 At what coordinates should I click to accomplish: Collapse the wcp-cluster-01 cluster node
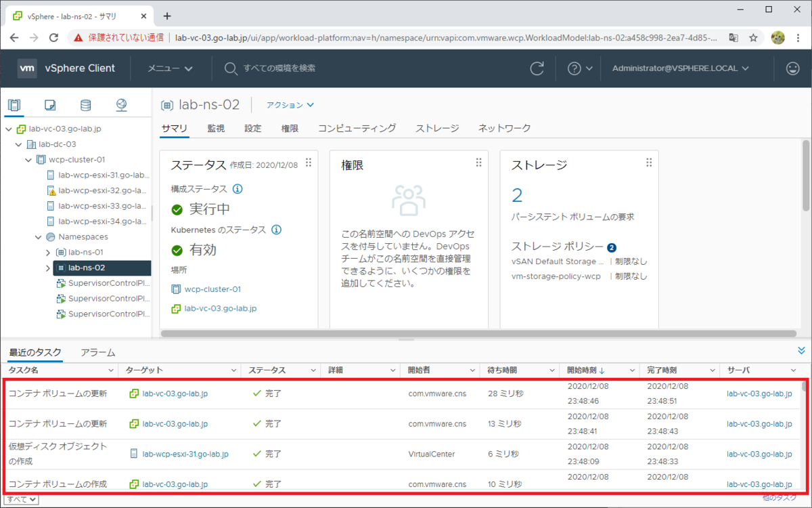(x=28, y=160)
